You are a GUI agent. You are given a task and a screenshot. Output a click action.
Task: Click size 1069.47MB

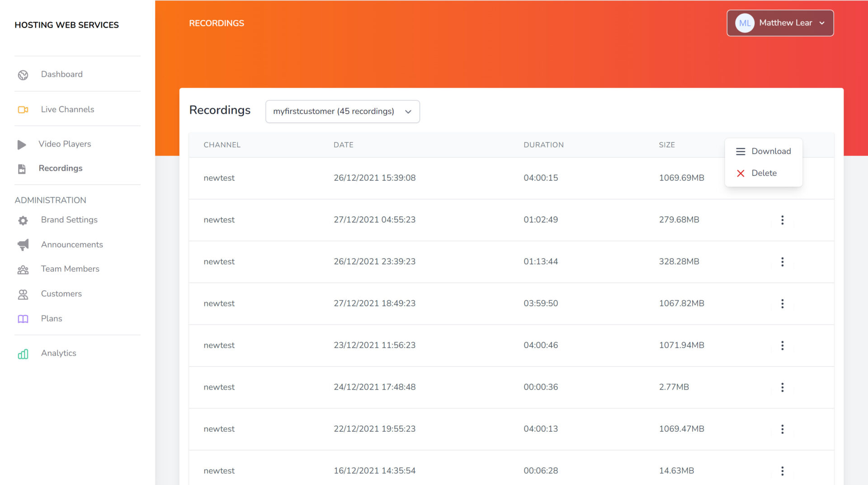click(x=681, y=429)
